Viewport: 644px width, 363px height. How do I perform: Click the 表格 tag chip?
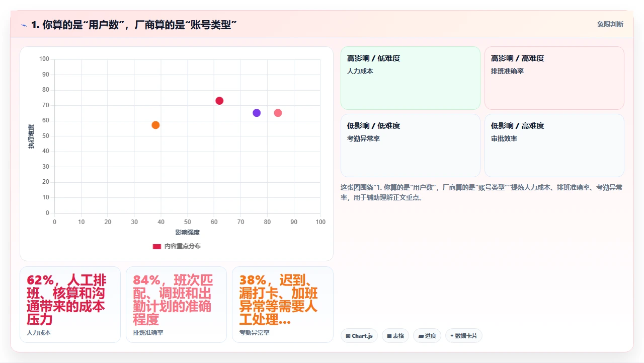(x=395, y=336)
